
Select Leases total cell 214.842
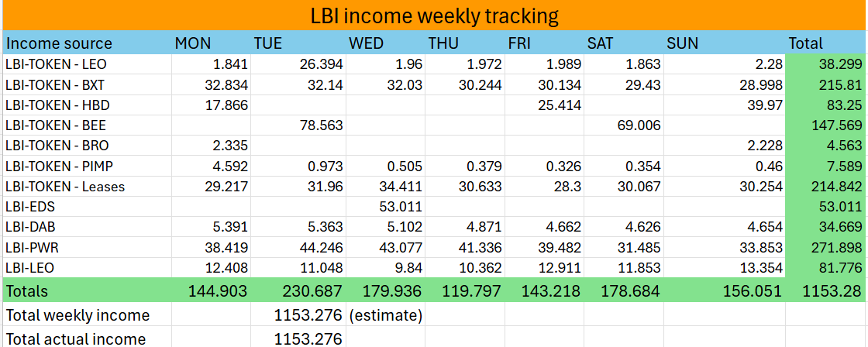click(826, 187)
